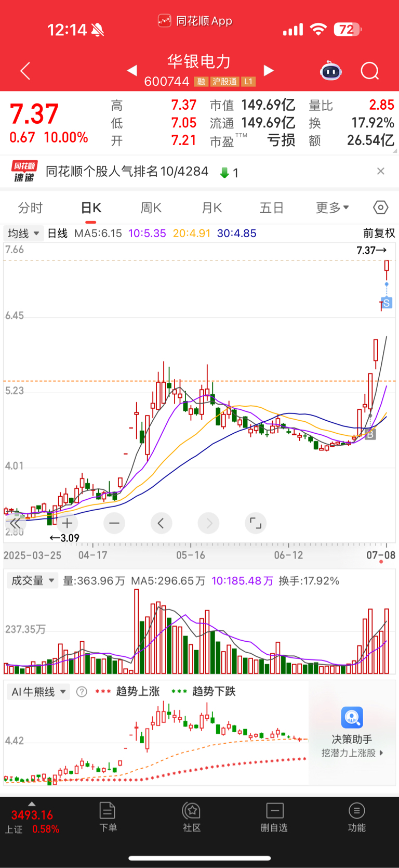
Task: Tap the double left chevron on chart
Action: click(x=15, y=523)
